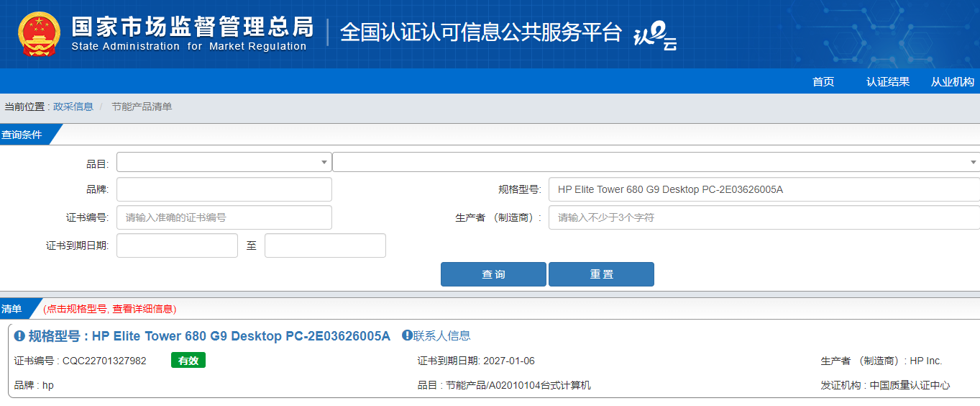Open 首页 navigation menu item
980x406 pixels.
point(823,81)
